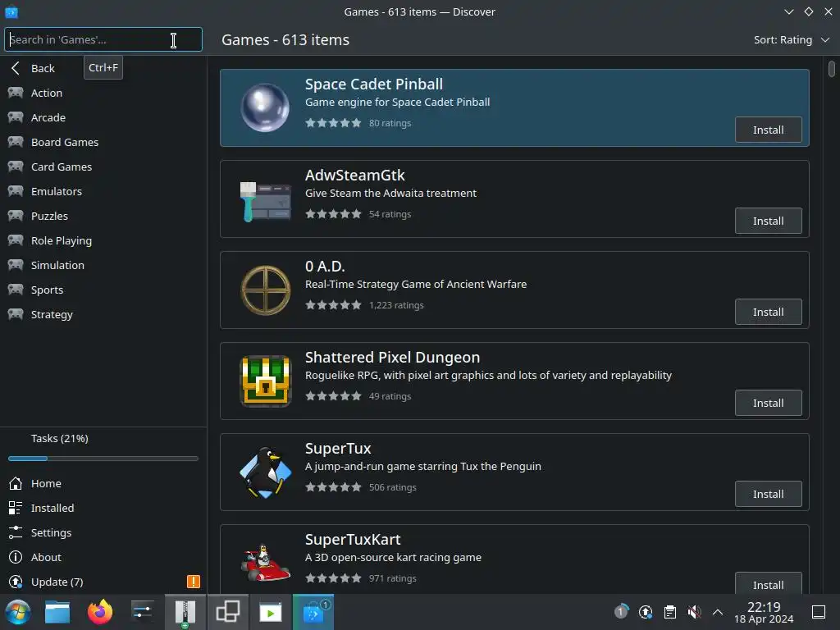The width and height of the screenshot is (840, 630).
Task: Click the Discover taskbar icon
Action: coord(313,612)
